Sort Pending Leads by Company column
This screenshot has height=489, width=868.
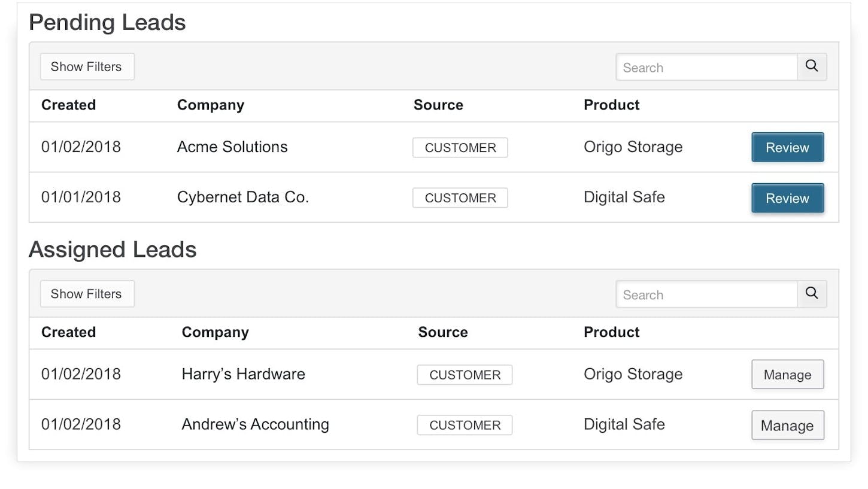coord(211,105)
